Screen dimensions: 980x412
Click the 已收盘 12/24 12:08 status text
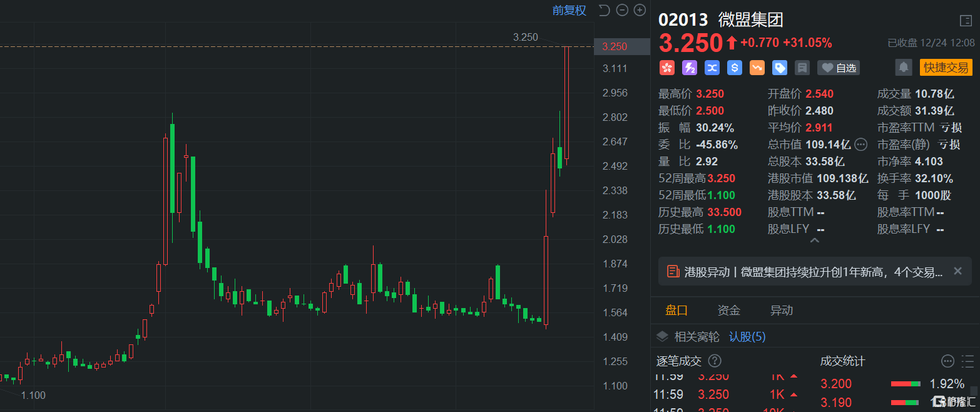[931, 43]
